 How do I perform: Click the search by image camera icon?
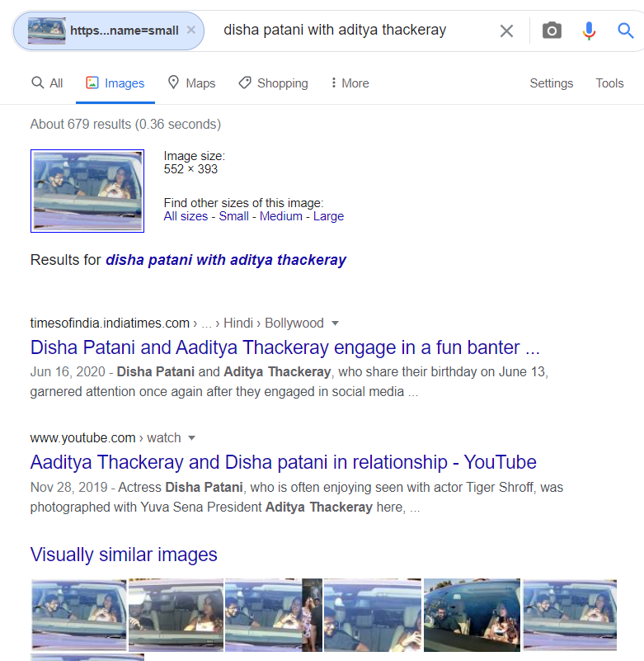552,31
